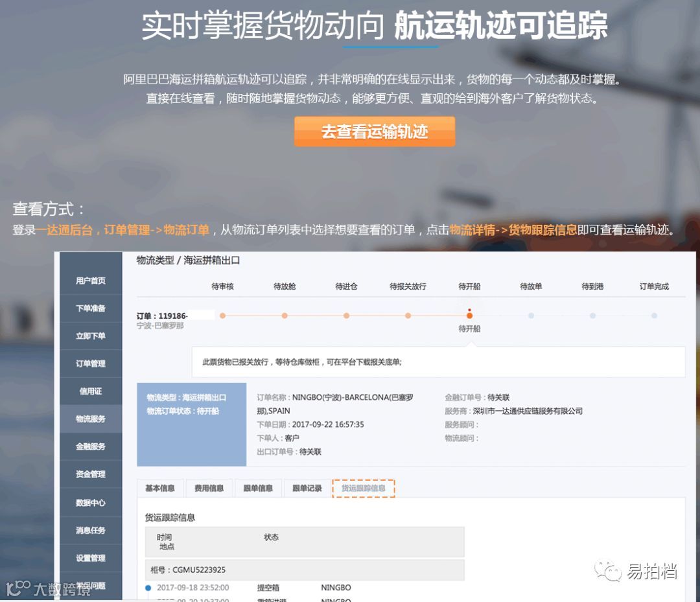Switch to the 费用信息 tab
This screenshot has height=602, width=700.
[x=209, y=488]
